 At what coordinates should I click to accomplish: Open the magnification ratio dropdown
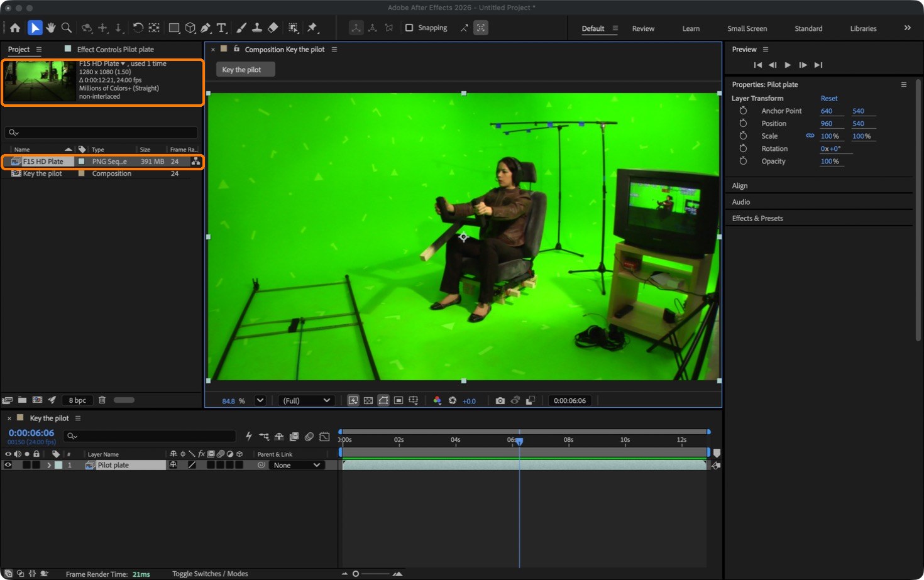(x=260, y=400)
